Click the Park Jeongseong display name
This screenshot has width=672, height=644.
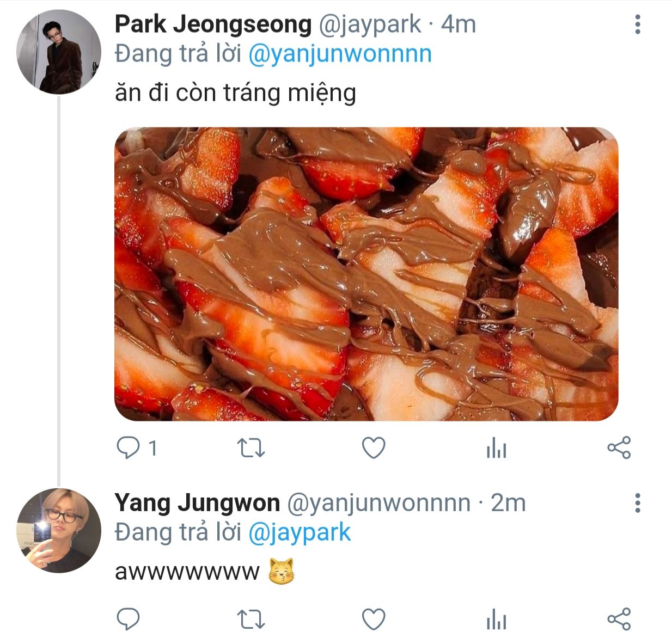213,24
